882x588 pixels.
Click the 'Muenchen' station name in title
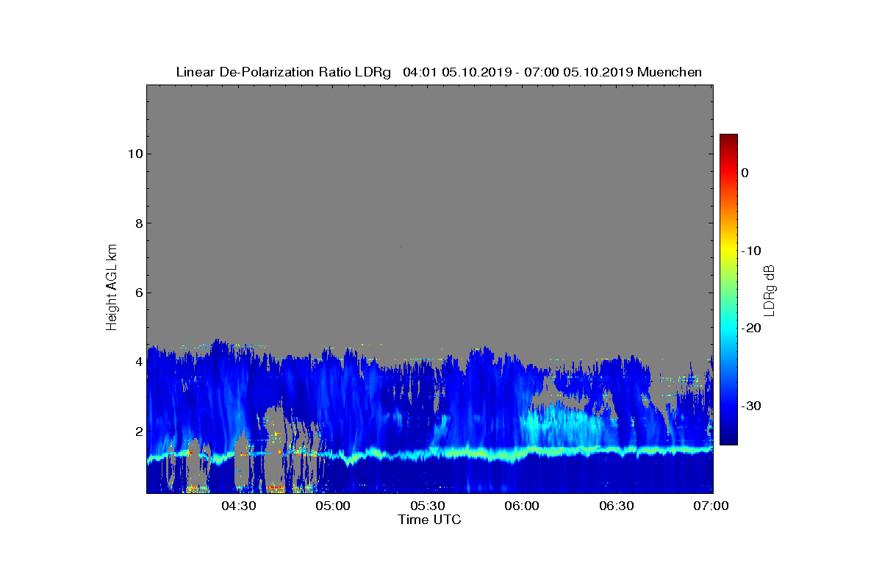(x=670, y=72)
